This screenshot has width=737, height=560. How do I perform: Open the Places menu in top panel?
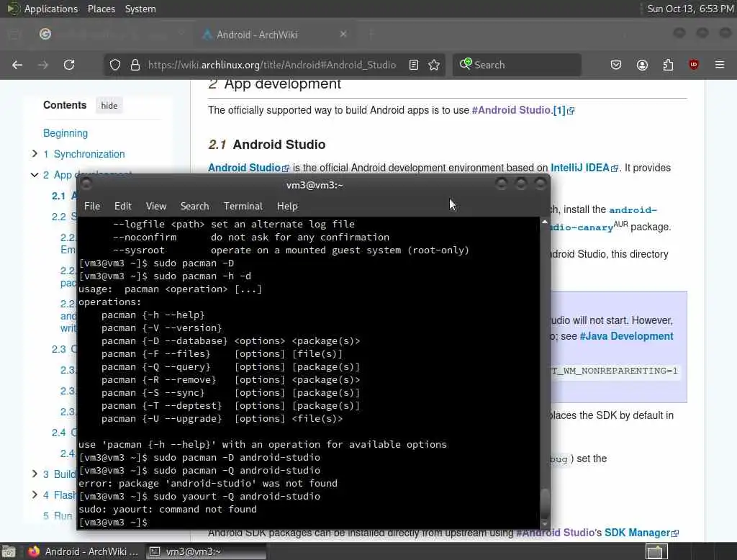pyautogui.click(x=101, y=9)
